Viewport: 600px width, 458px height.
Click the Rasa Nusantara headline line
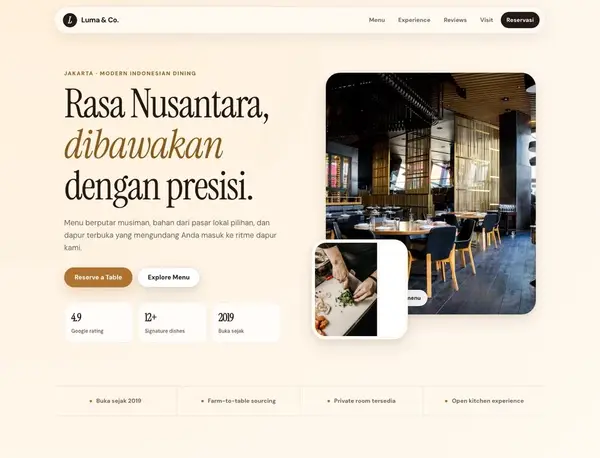(166, 104)
